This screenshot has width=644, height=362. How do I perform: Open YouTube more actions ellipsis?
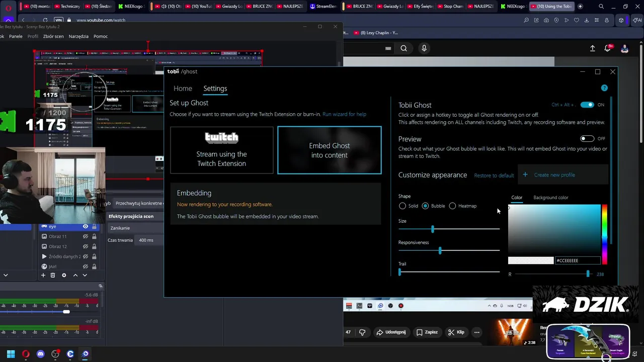tap(476, 332)
